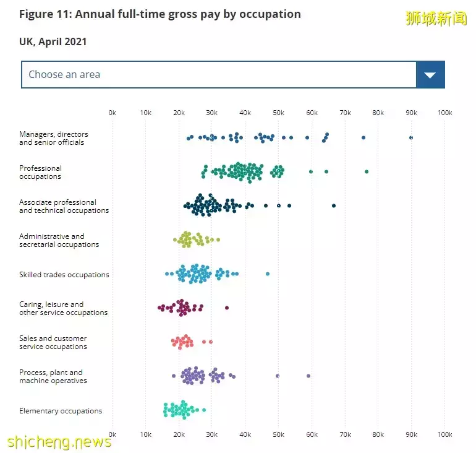The image size is (476, 453).
Task: Select the Elementary occupations label
Action: pyautogui.click(x=61, y=411)
